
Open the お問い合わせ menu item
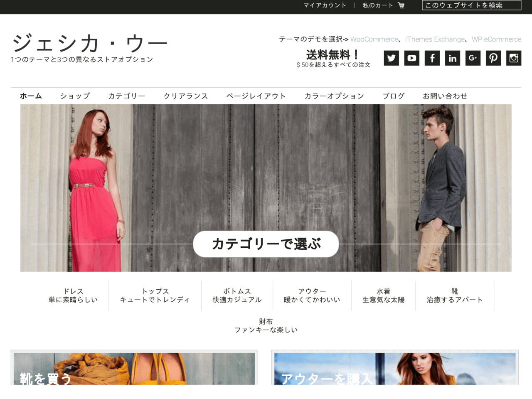tap(445, 96)
